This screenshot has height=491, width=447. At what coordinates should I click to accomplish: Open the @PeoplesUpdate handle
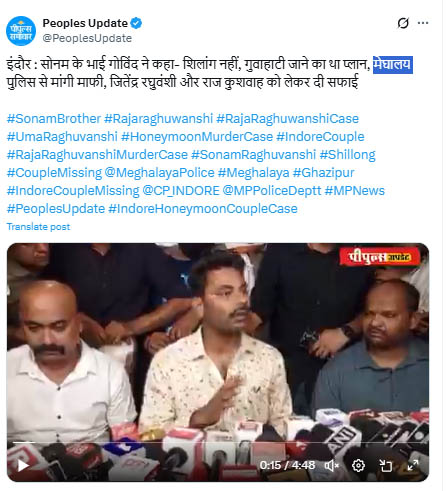(87, 38)
